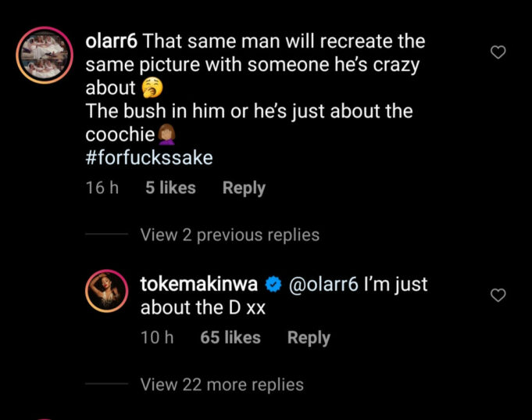Click tokemakinwa's blue verified badge

(273, 285)
